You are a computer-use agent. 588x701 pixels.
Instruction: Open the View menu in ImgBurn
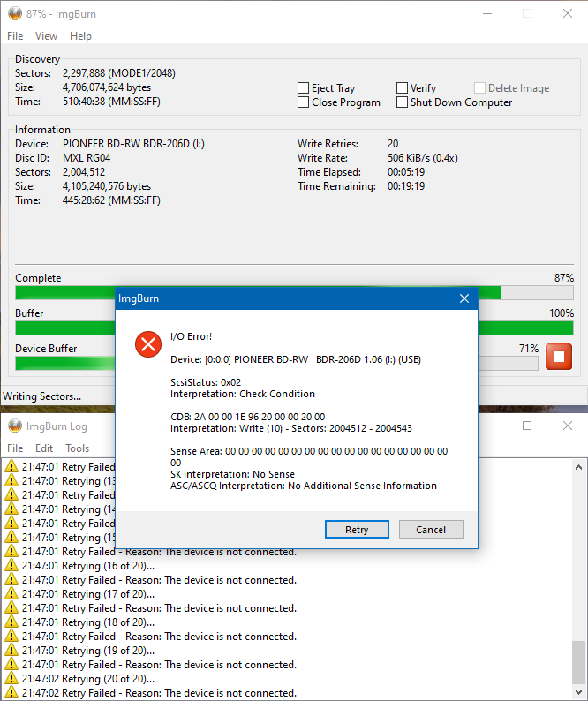click(46, 36)
